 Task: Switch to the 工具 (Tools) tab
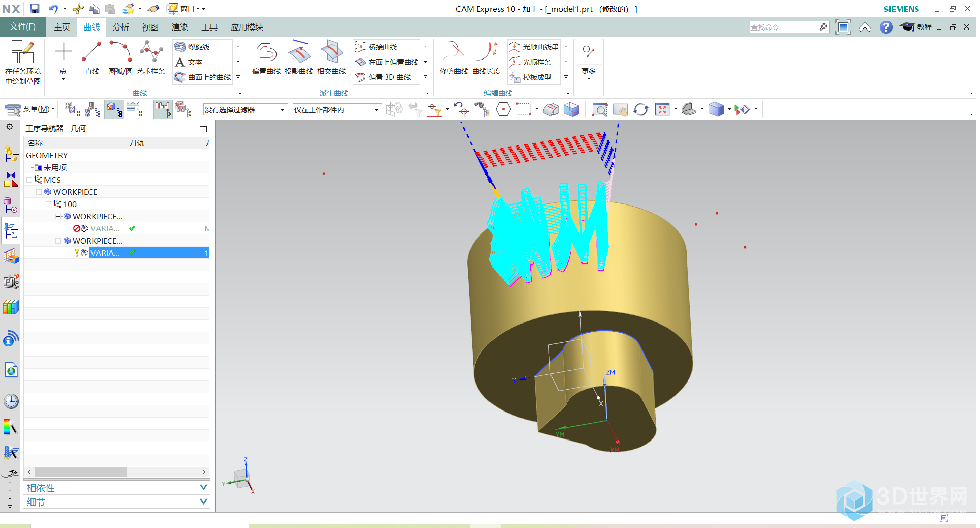click(209, 27)
